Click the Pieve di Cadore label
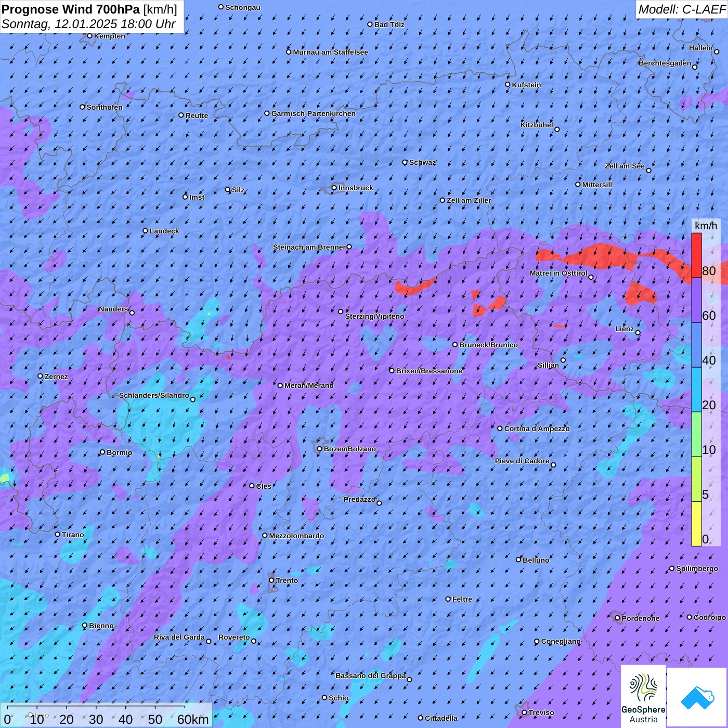This screenshot has width=728, height=728. pyautogui.click(x=522, y=461)
